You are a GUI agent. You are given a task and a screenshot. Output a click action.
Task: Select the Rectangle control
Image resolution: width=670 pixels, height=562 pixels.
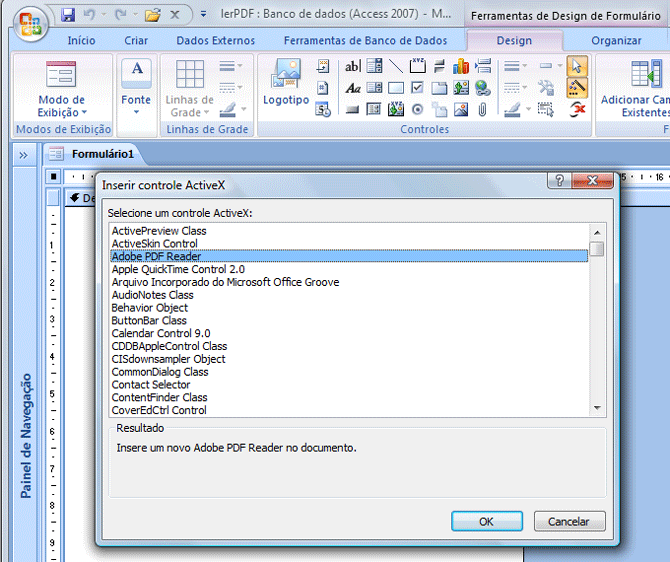(x=396, y=88)
